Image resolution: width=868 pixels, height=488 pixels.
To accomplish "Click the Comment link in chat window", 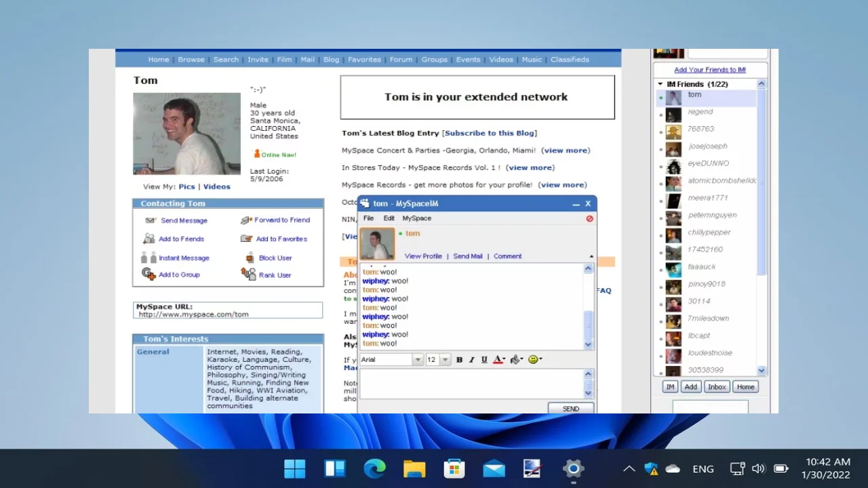I will pyautogui.click(x=508, y=256).
